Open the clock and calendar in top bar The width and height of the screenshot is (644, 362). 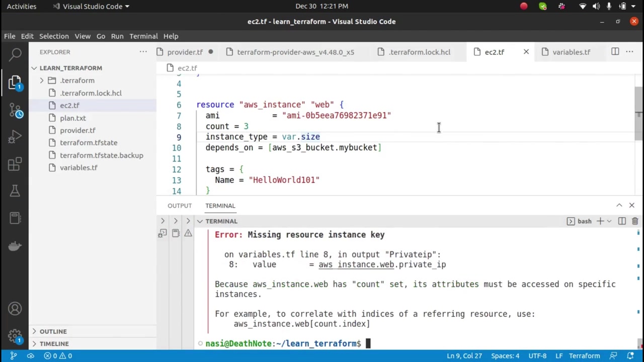pos(321,6)
